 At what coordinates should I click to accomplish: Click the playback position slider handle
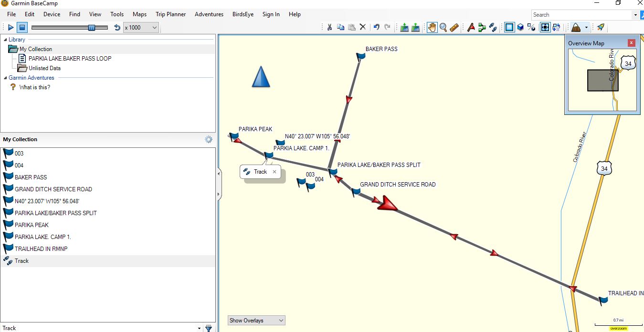(x=92, y=28)
